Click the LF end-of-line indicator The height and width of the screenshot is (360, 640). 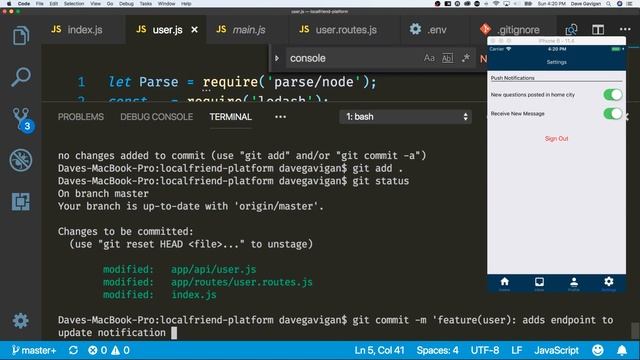tap(517, 351)
